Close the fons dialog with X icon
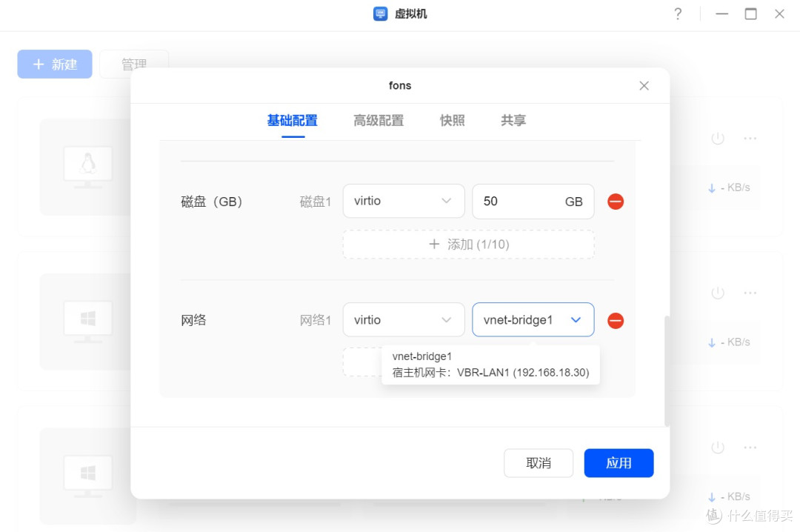This screenshot has height=532, width=800. tap(644, 86)
